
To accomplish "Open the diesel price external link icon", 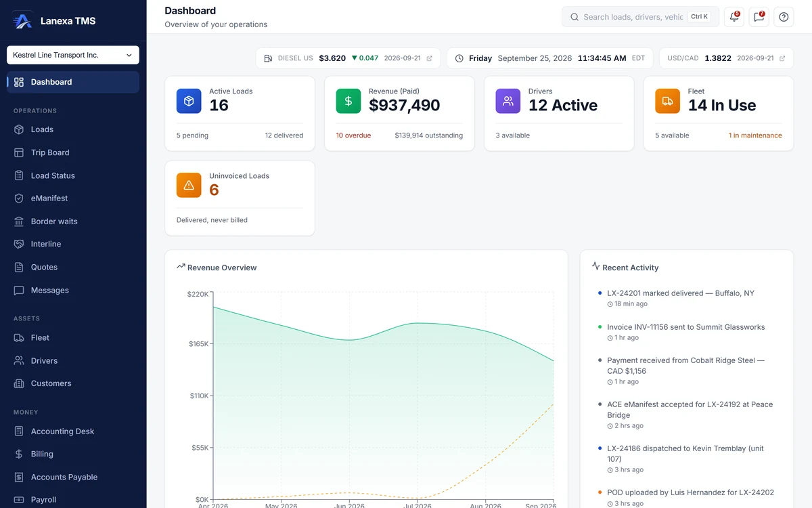I will point(429,58).
